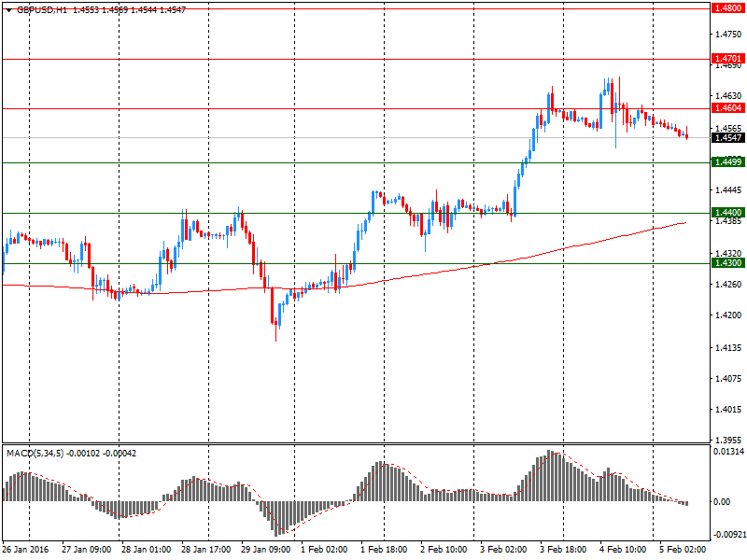
Task: Click the green 1.4400 support label
Action: 727,213
